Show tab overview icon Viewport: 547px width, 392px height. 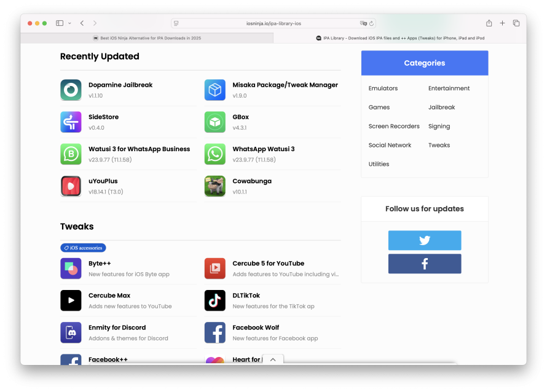point(516,23)
